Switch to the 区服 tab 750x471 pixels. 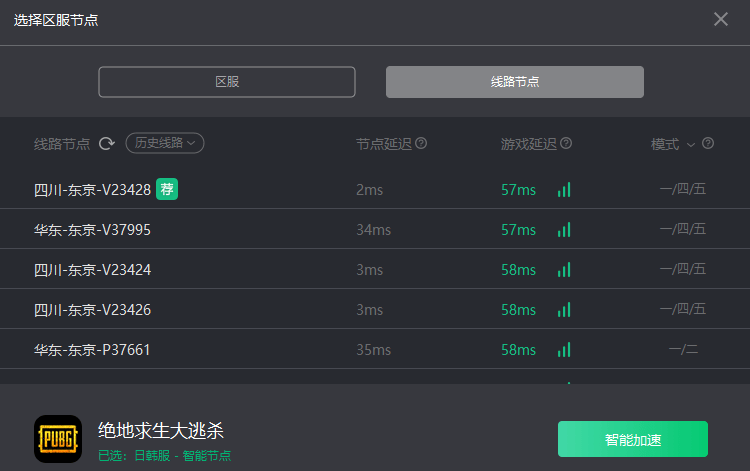coord(227,82)
